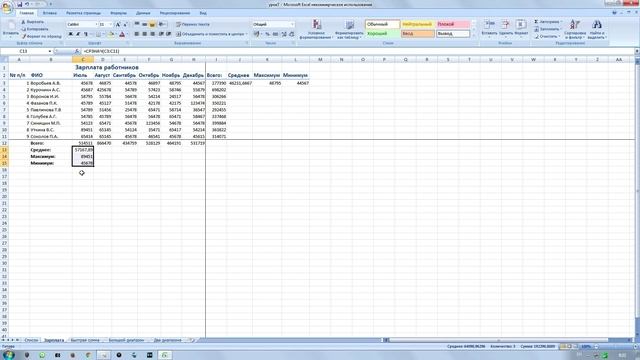Apply the Обычный cell style
This screenshot has width=640, height=360.
(382, 24)
